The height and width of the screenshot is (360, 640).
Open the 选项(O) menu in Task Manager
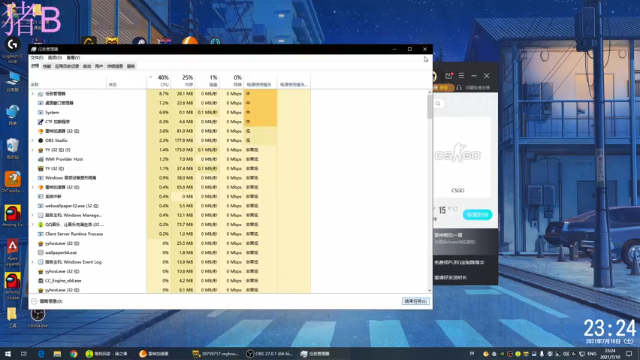point(55,58)
